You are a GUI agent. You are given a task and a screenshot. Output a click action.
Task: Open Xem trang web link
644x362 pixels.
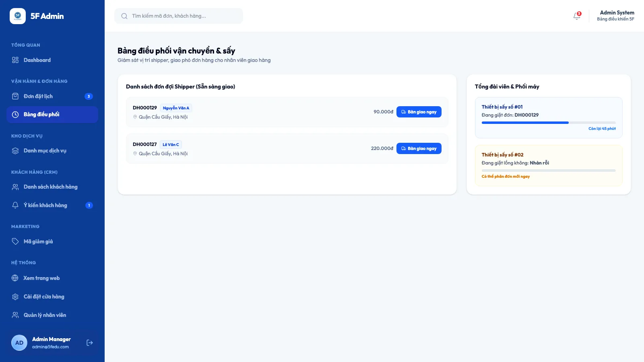(52, 278)
